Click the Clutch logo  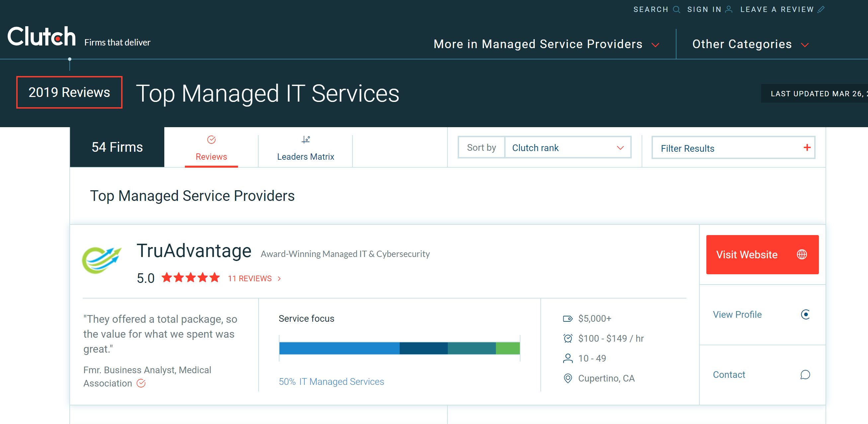42,37
